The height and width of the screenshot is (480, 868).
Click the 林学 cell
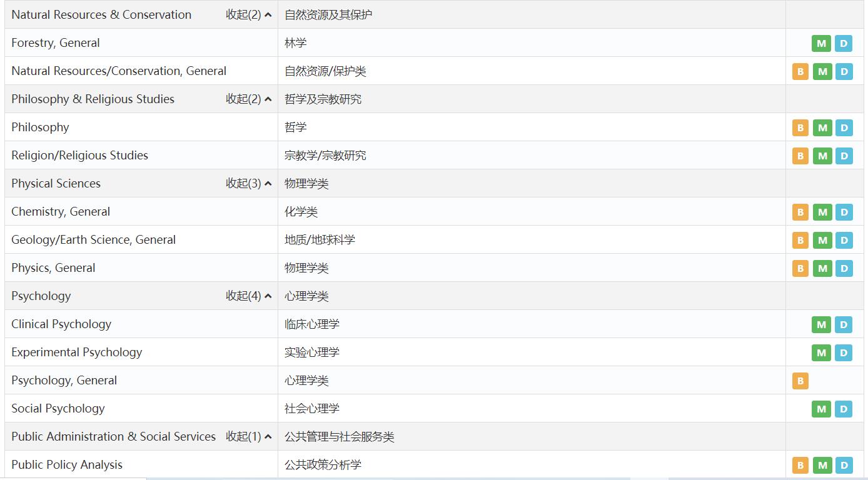pyautogui.click(x=532, y=43)
